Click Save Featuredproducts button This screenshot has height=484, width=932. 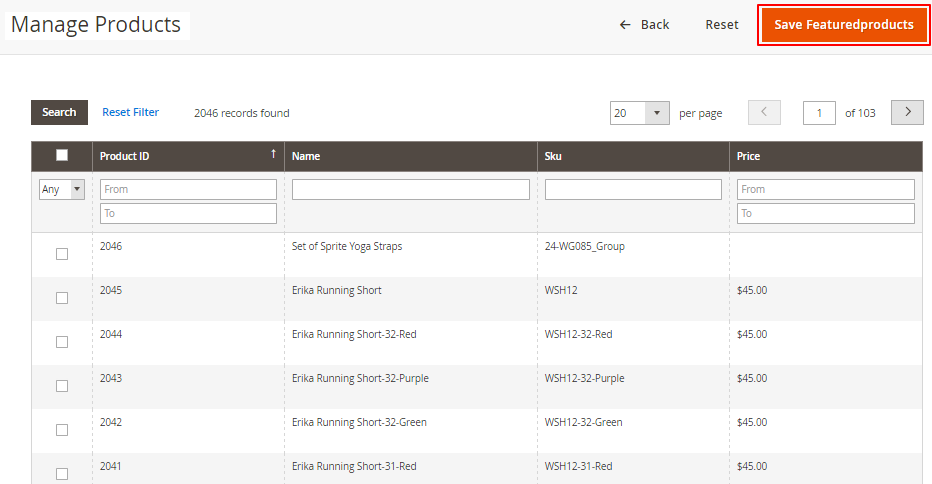tap(843, 25)
